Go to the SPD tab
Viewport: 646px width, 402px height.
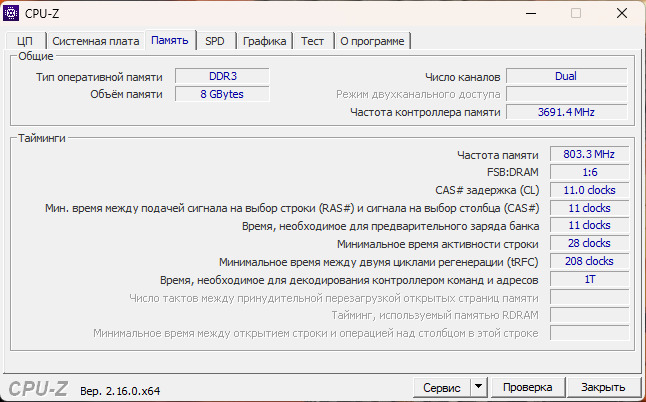click(x=215, y=41)
